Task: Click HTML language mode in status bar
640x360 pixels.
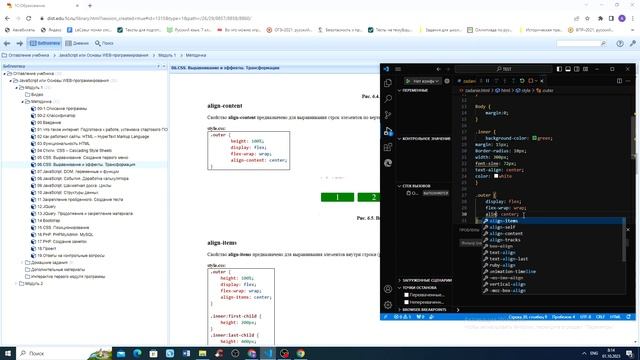Action: click(x=615, y=317)
